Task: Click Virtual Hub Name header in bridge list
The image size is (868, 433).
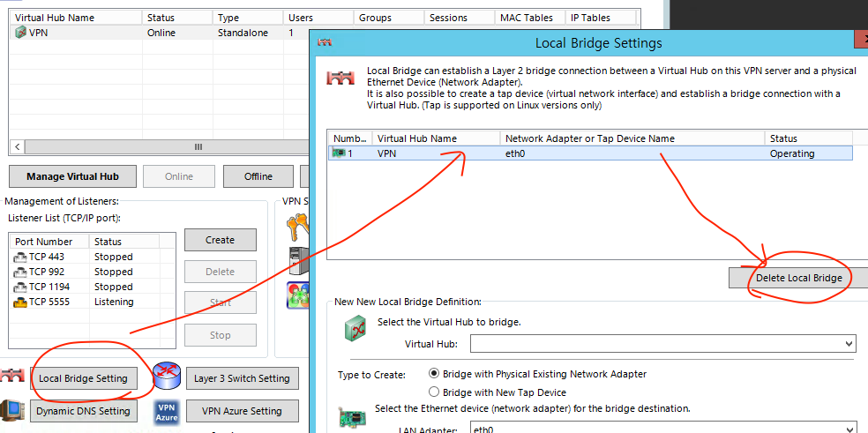Action: click(437, 138)
